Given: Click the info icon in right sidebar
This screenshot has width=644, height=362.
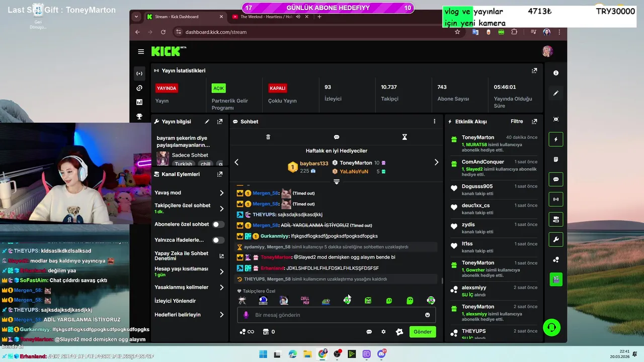Looking at the screenshot, I should tap(556, 73).
